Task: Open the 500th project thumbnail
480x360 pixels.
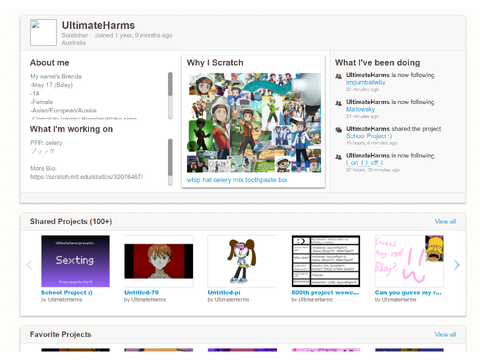Action: click(326, 261)
